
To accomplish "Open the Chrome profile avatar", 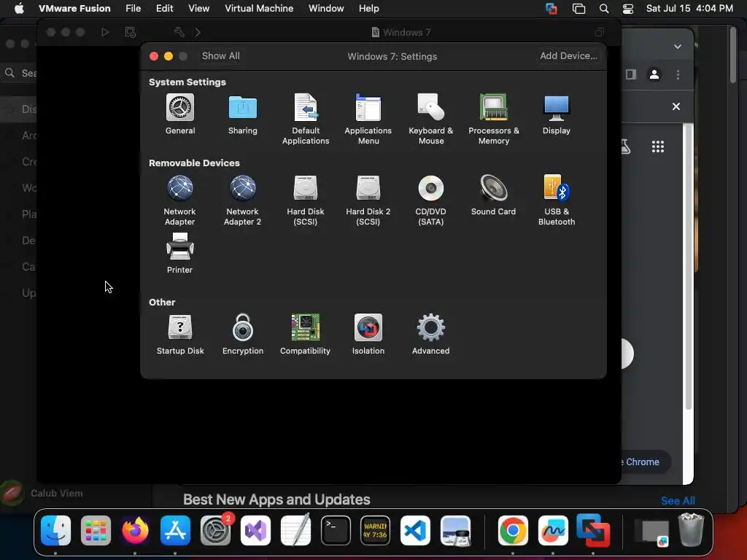I will 654,74.
